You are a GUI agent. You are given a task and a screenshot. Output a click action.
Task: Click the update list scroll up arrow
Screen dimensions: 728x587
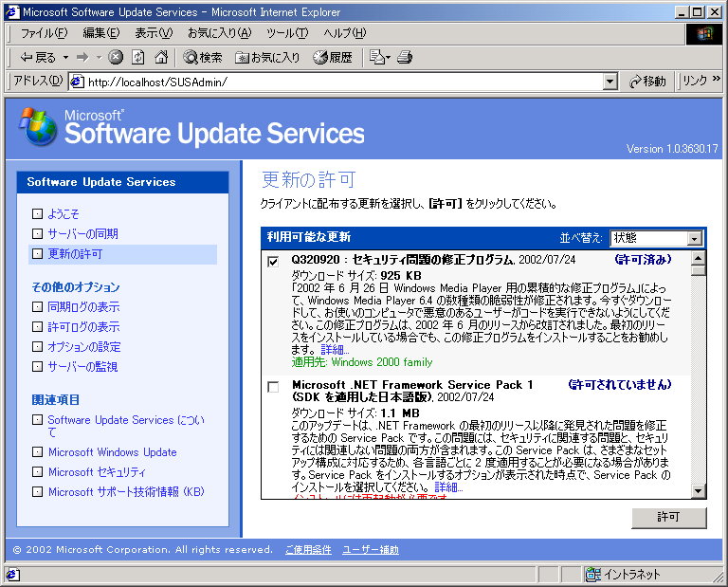pyautogui.click(x=699, y=258)
